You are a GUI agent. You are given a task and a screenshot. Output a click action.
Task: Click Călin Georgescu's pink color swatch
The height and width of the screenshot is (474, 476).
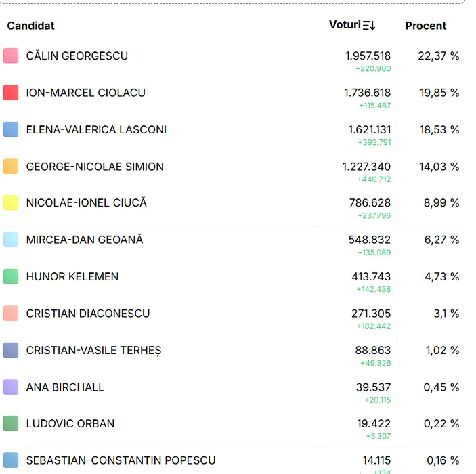click(11, 56)
